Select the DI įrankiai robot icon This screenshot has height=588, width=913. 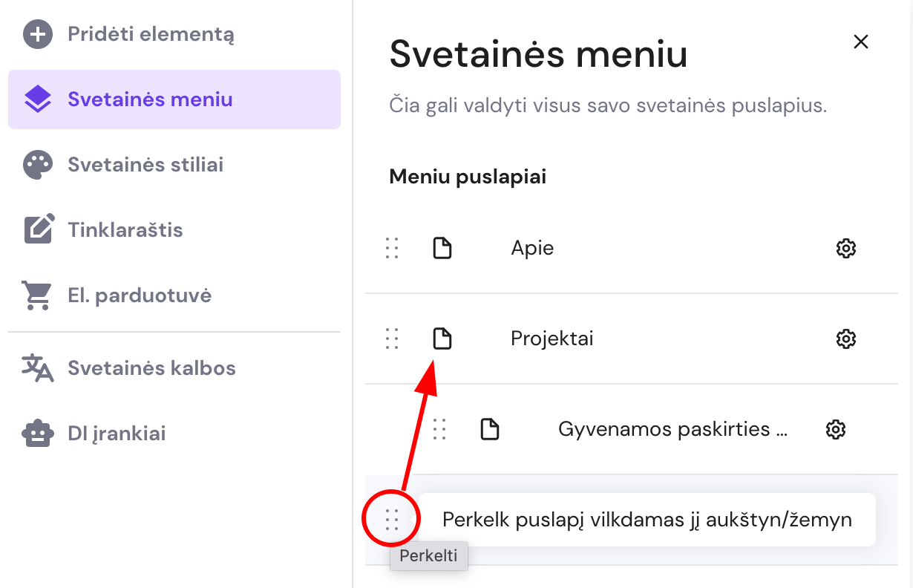[39, 433]
